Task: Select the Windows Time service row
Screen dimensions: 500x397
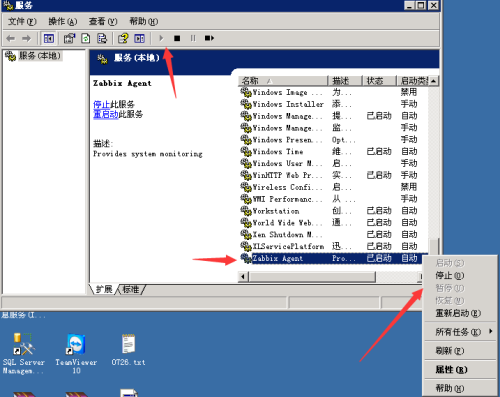Action: pos(333,151)
